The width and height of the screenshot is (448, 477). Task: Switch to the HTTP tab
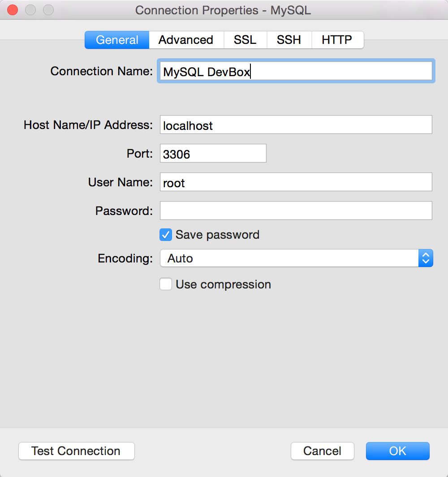[337, 40]
